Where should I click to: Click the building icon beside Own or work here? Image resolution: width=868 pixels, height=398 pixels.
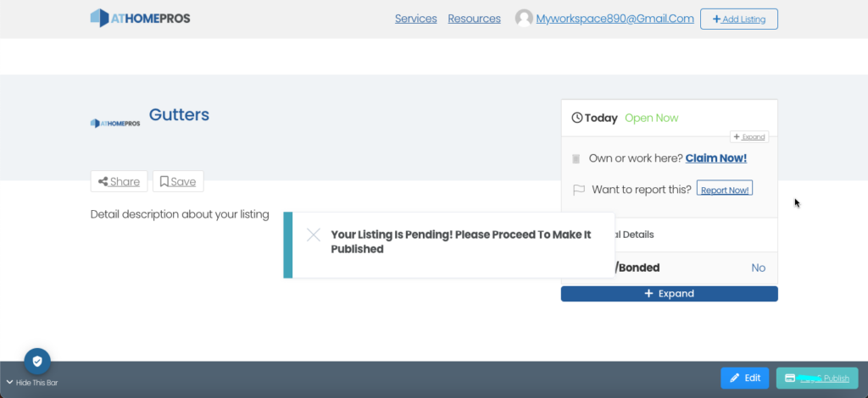(x=576, y=158)
